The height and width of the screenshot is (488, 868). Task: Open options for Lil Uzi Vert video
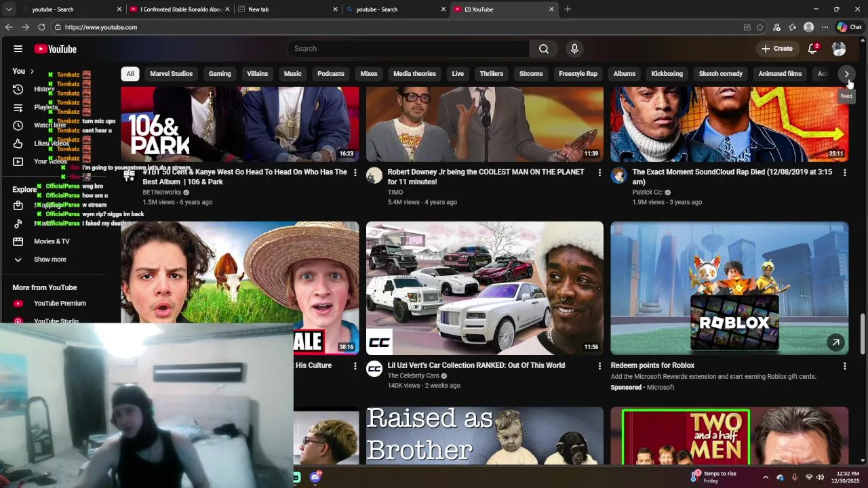pos(599,366)
